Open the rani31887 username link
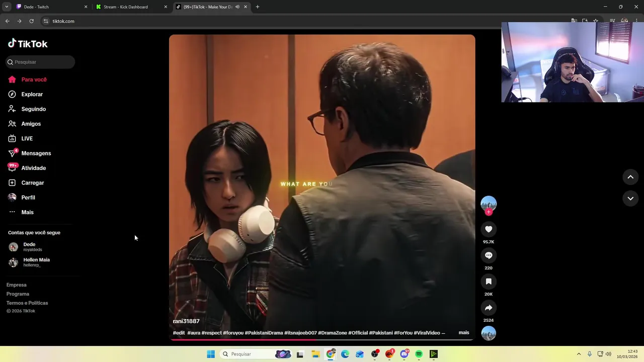Viewport: 644px width, 362px height. (x=186, y=321)
